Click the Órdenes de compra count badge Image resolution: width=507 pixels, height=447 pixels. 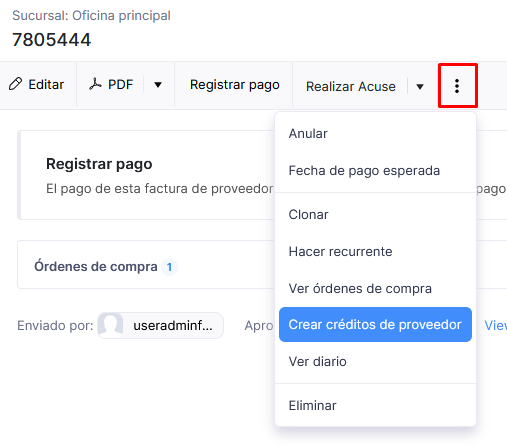pos(169,267)
